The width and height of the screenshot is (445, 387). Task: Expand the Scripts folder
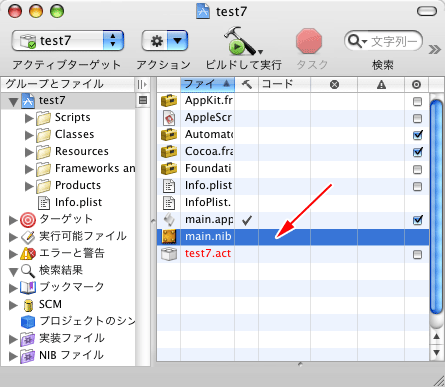(29, 118)
